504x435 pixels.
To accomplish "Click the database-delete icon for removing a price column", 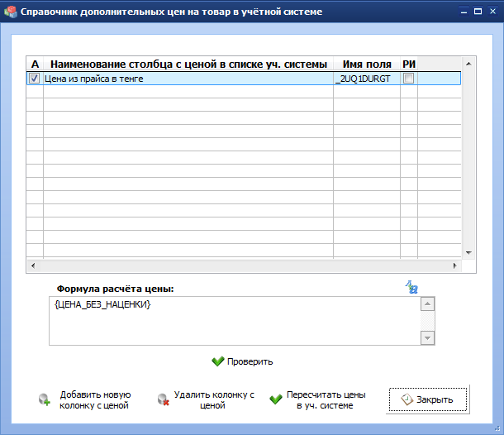I will pos(164,399).
